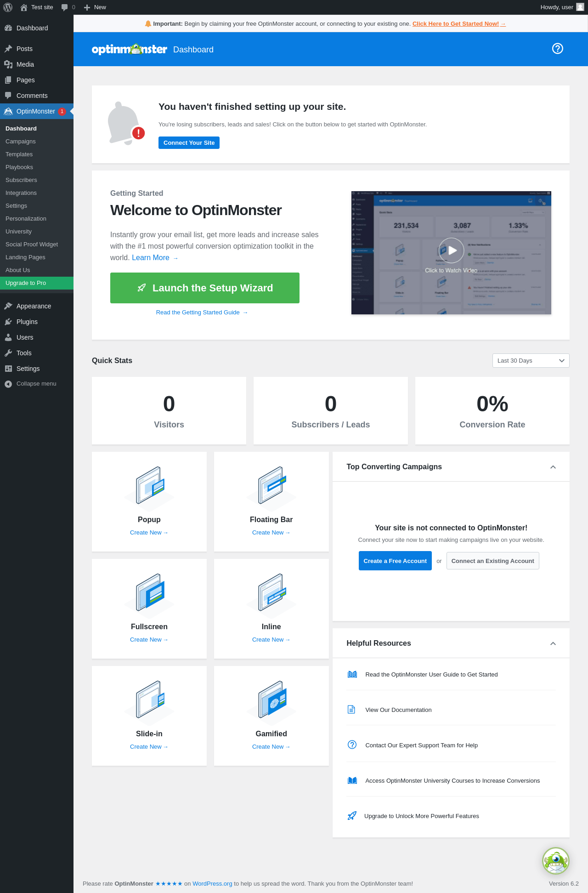
Task: Rate OptinMonster with the five stars link
Action: coord(169,883)
